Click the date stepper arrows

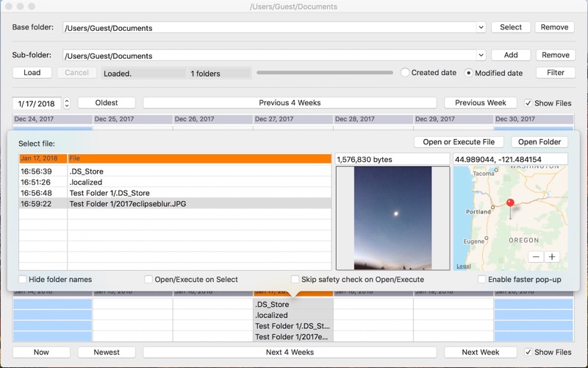67,103
